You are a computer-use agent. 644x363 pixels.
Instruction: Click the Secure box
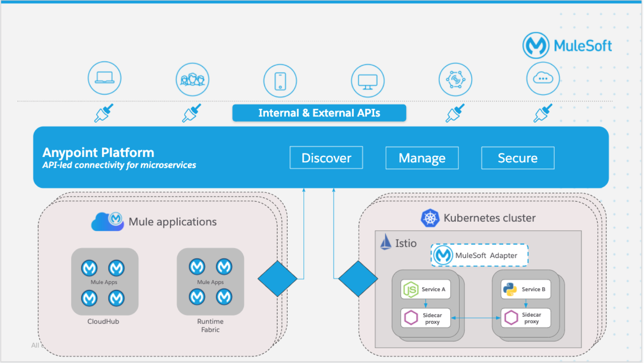point(517,158)
